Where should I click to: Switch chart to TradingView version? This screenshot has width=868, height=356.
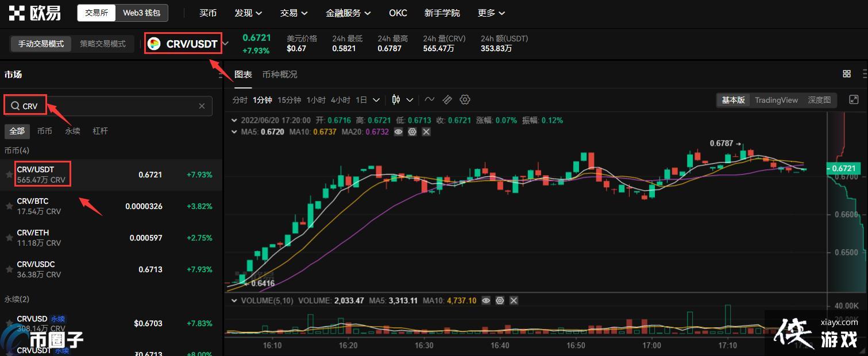(776, 100)
